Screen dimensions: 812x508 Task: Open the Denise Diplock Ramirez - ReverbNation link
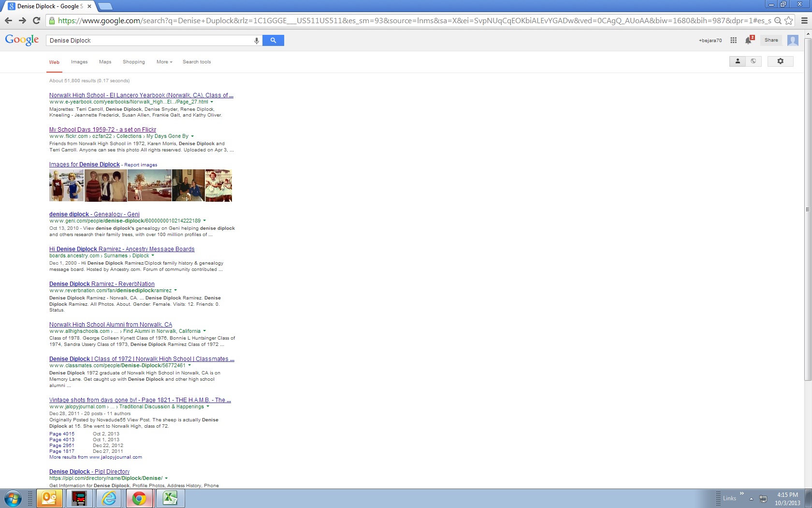[x=101, y=284]
